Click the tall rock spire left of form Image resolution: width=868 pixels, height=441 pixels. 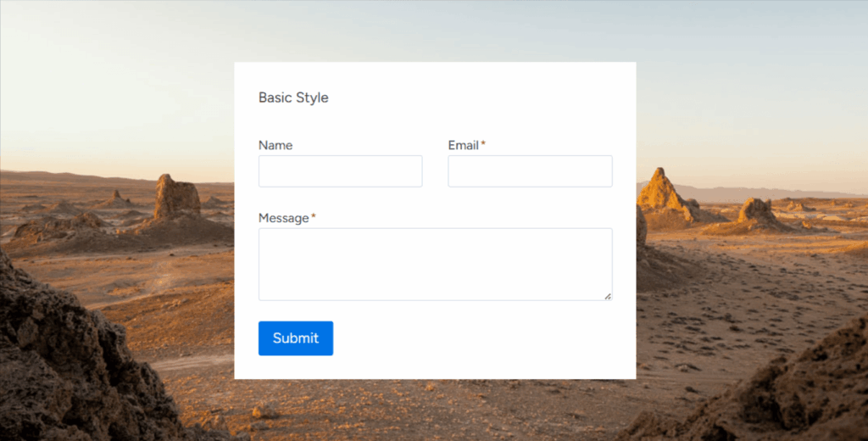pos(176,198)
